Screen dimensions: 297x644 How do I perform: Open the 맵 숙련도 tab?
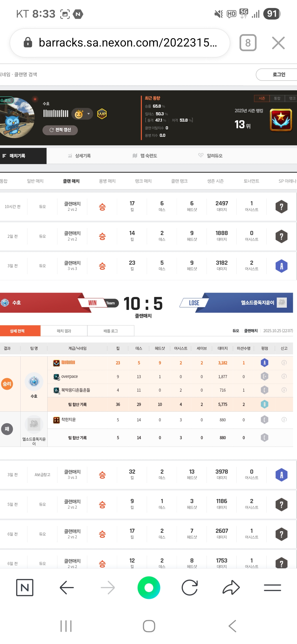(x=145, y=156)
